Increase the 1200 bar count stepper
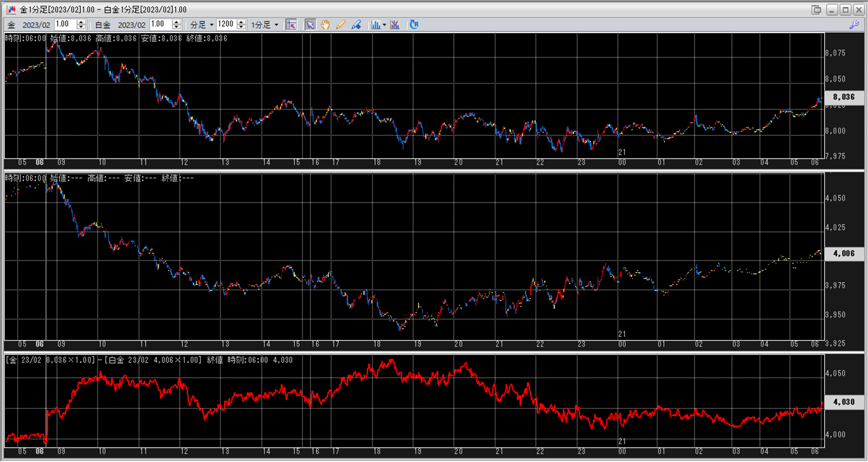The height and width of the screenshot is (462, 868). tap(241, 22)
